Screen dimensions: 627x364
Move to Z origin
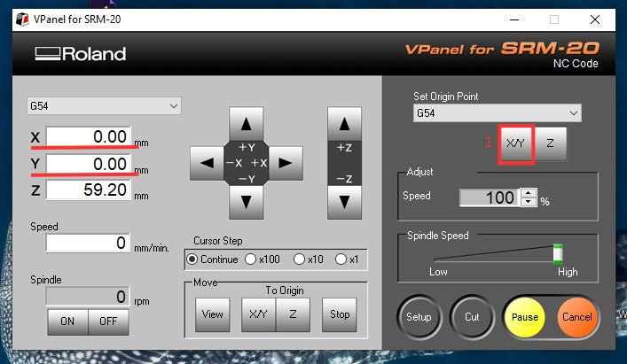(293, 314)
